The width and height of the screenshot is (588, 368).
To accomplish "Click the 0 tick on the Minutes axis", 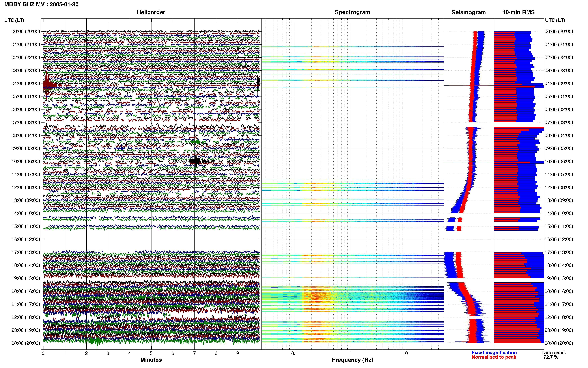I will pyautogui.click(x=43, y=353).
